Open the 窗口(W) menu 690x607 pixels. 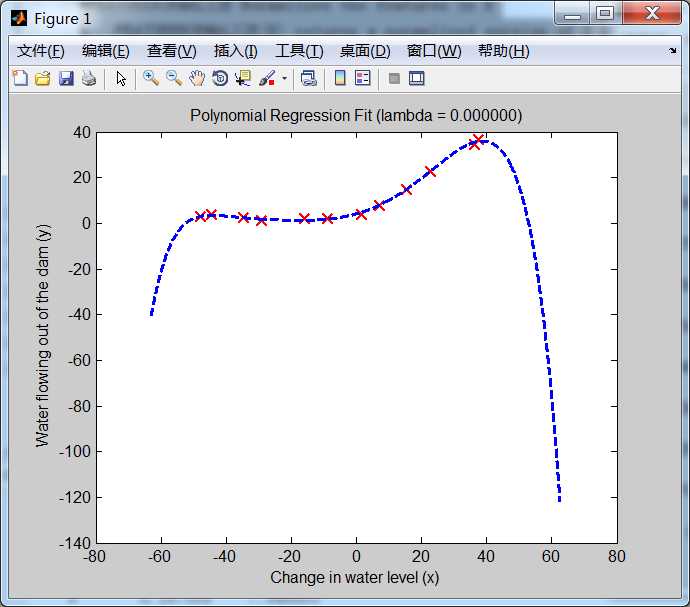[434, 51]
